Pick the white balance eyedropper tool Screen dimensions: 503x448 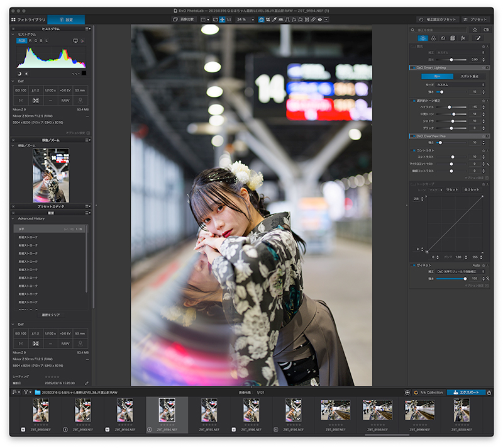(x=275, y=20)
